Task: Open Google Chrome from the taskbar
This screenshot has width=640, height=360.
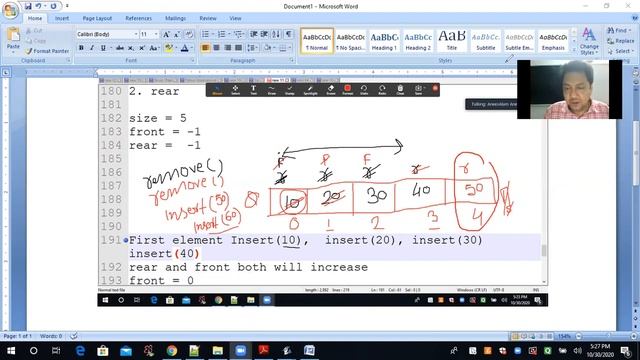Action: tap(172, 351)
